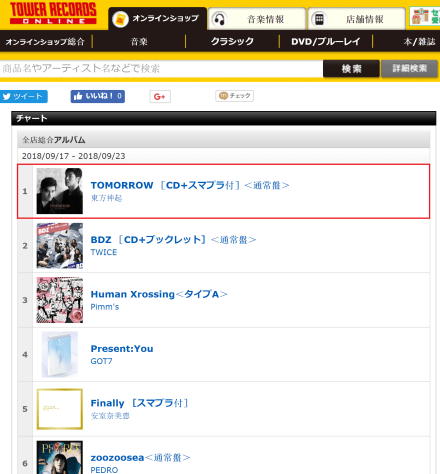This screenshot has height=474, width=440.
Task: Click the 詳細検索 advanced search button
Action: tap(409, 69)
